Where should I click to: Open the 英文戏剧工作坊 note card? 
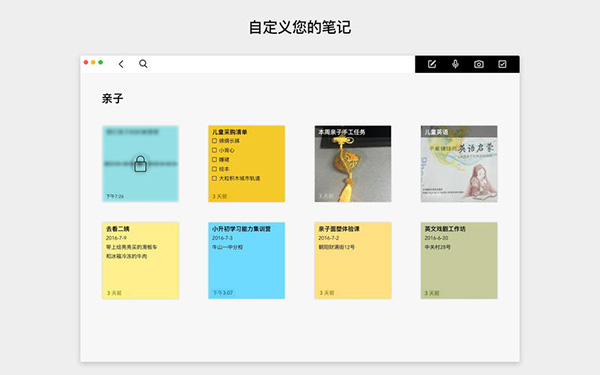pos(459,261)
